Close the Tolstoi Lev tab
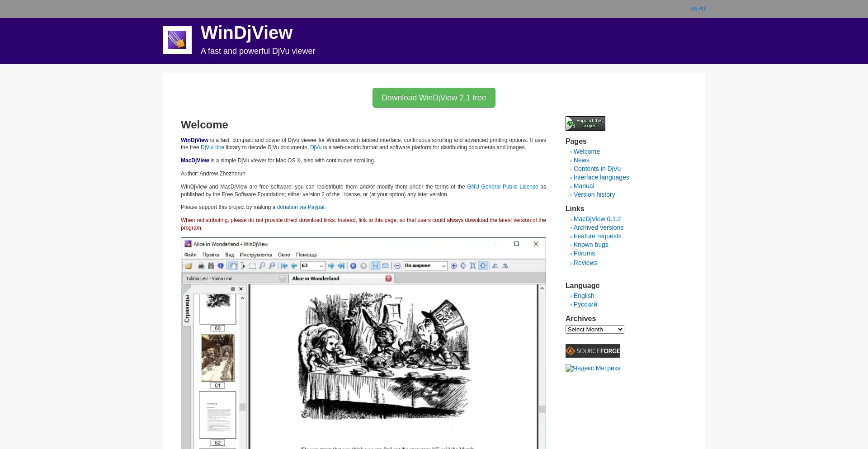 [283, 279]
